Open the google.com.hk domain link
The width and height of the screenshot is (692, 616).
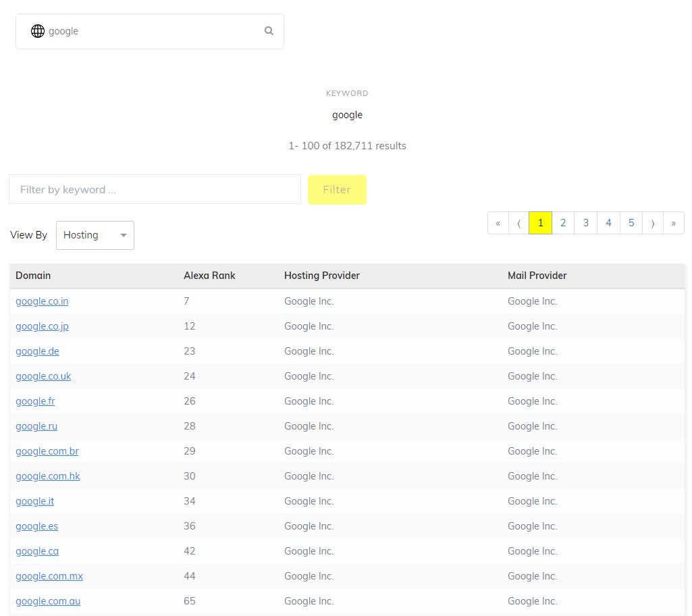48,476
